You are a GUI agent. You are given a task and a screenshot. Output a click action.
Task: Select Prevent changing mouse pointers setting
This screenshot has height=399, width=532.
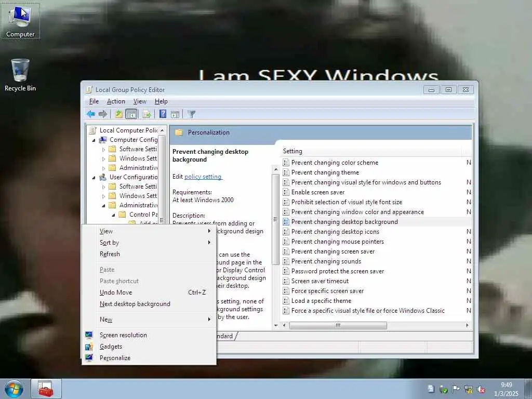pyautogui.click(x=338, y=241)
